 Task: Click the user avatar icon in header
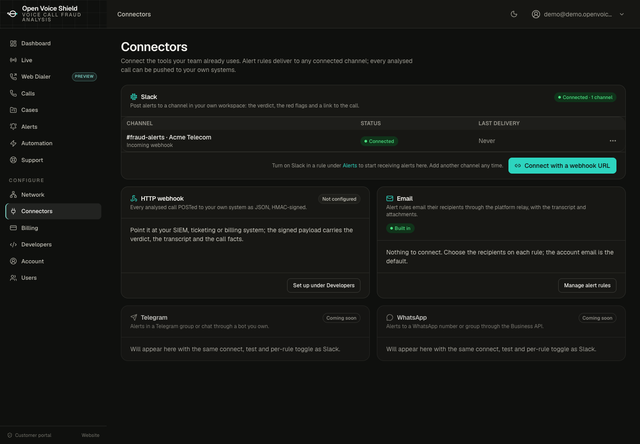[536, 14]
